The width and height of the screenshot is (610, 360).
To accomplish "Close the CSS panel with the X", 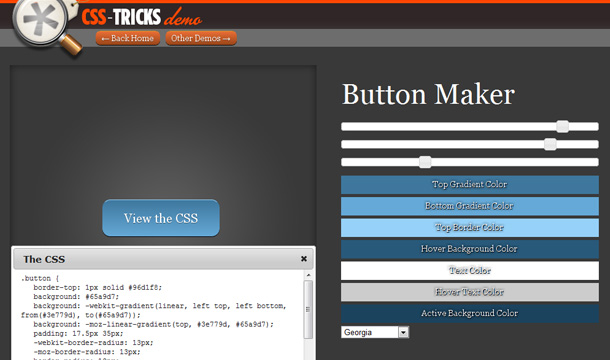I will (304, 259).
